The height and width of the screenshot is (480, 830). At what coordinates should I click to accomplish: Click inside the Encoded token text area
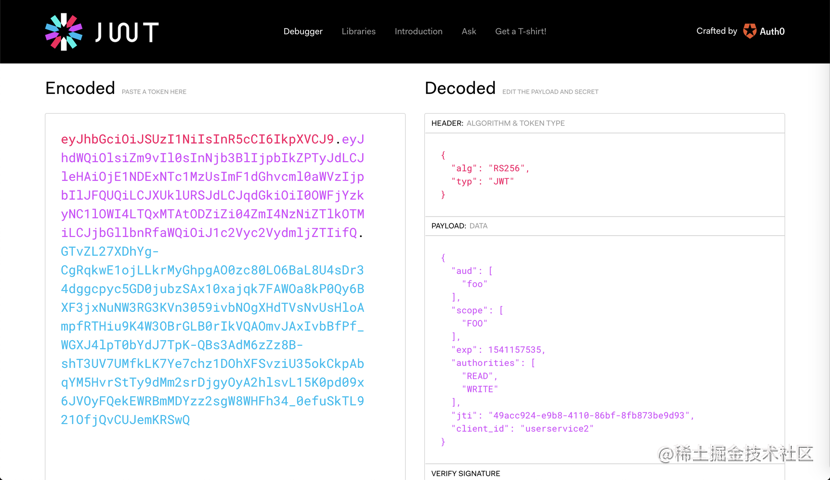tap(225, 296)
